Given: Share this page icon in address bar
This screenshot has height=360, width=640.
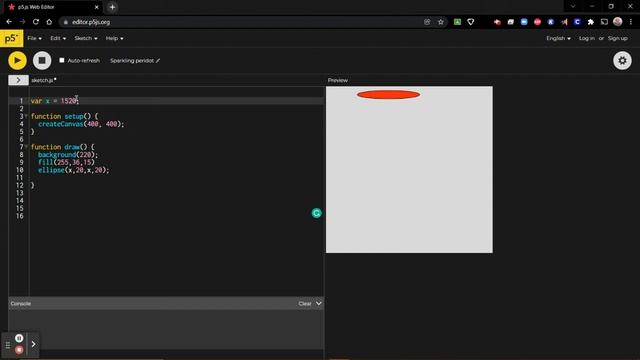Looking at the screenshot, I should click(427, 22).
